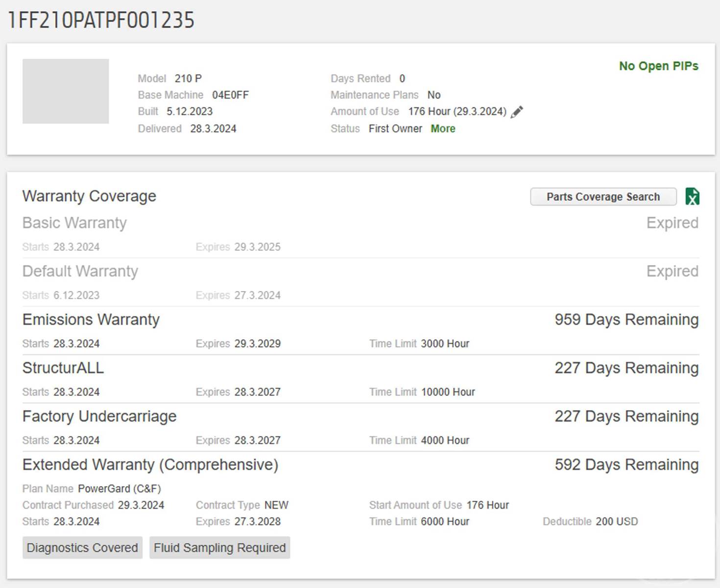Click Extended Warranty expiry 27.3.2028
The width and height of the screenshot is (720, 588).
click(x=258, y=521)
